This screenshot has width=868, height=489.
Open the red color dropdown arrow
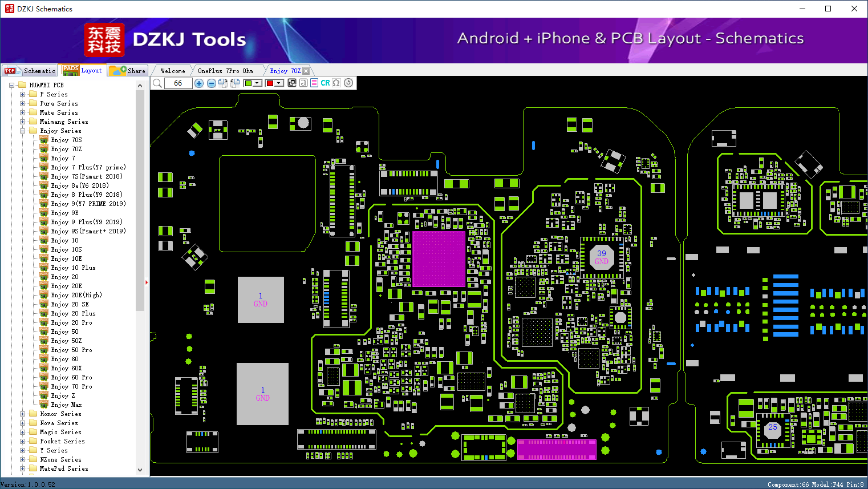click(x=279, y=83)
